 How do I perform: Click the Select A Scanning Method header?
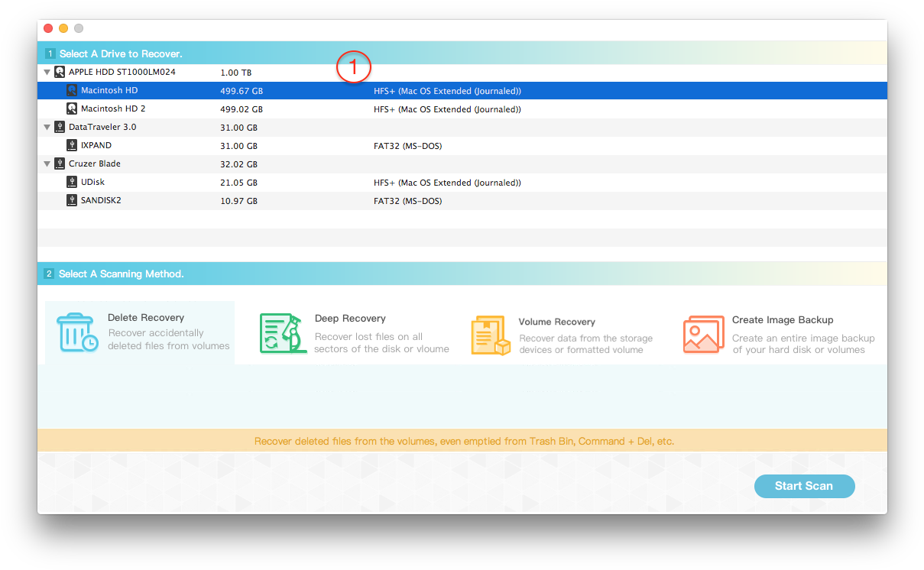click(x=462, y=274)
